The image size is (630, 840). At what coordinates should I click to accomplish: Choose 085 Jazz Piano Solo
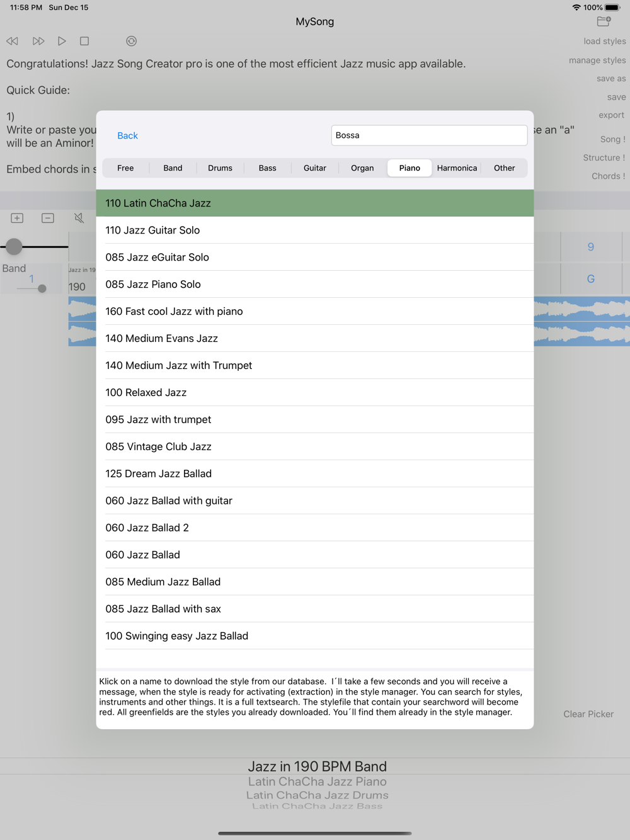[x=315, y=284]
